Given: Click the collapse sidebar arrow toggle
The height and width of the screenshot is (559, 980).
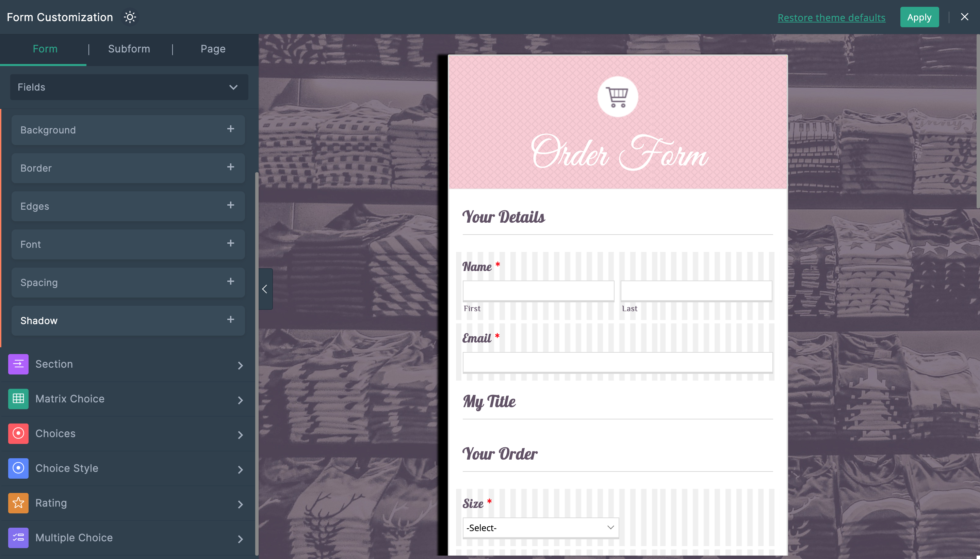Looking at the screenshot, I should [x=264, y=289].
